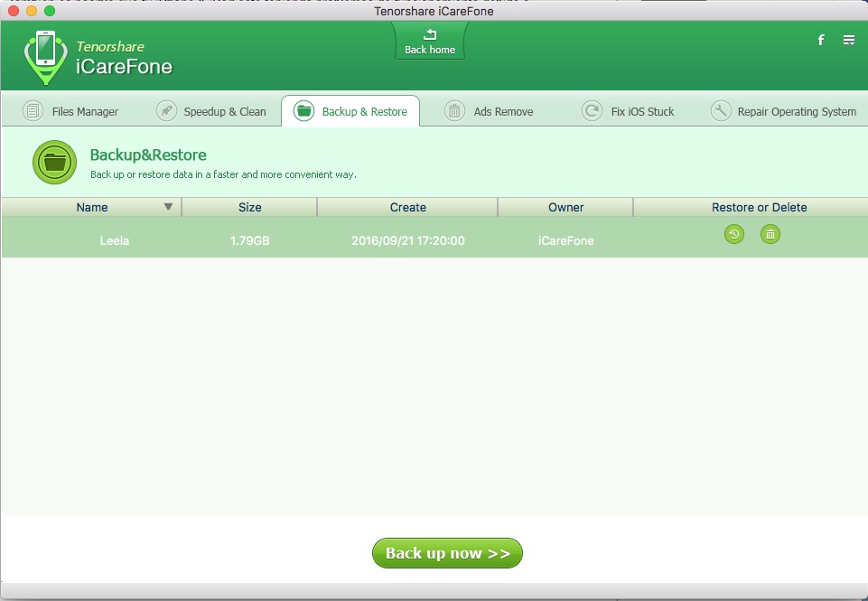Click the Backup&Restore heading text
Image resolution: width=868 pixels, height=601 pixels.
click(148, 155)
